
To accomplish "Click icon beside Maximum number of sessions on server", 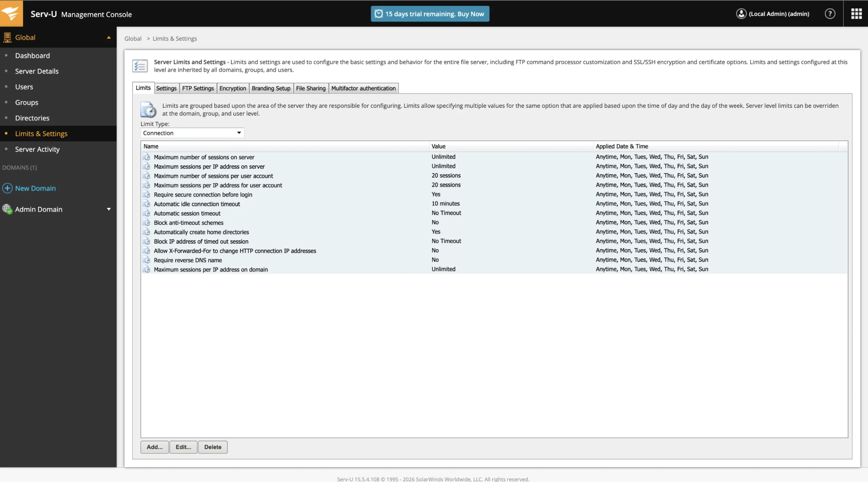I will pyautogui.click(x=146, y=157).
